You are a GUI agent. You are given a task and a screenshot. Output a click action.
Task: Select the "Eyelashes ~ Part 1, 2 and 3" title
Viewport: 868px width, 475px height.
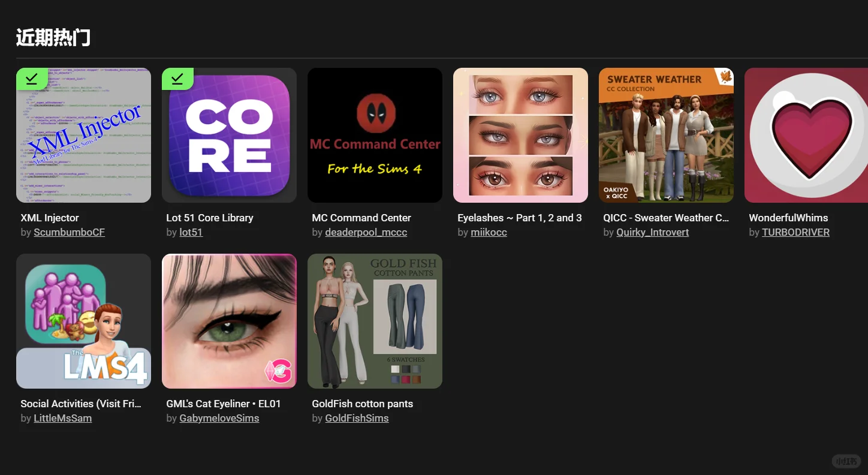520,218
